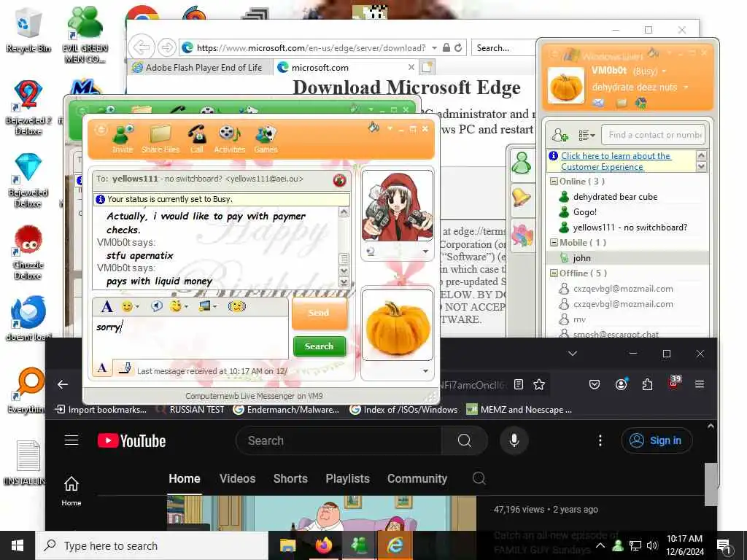Image resolution: width=747 pixels, height=560 pixels.
Task: Select contact dehydrated bear cube
Action: [x=615, y=197]
